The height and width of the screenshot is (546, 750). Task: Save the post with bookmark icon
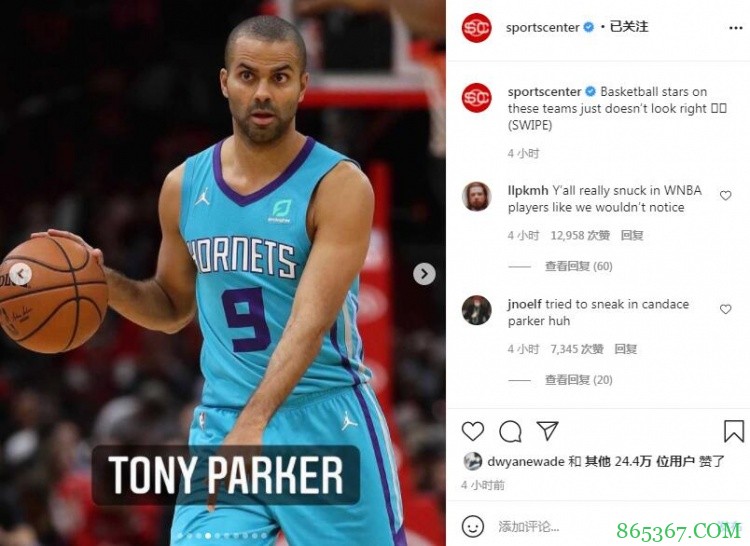[x=733, y=431]
